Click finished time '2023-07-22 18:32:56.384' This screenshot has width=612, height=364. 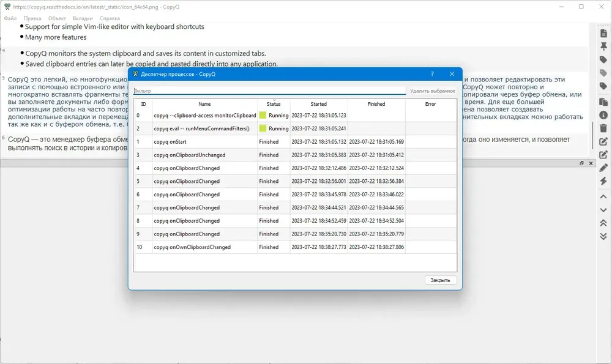click(376, 182)
